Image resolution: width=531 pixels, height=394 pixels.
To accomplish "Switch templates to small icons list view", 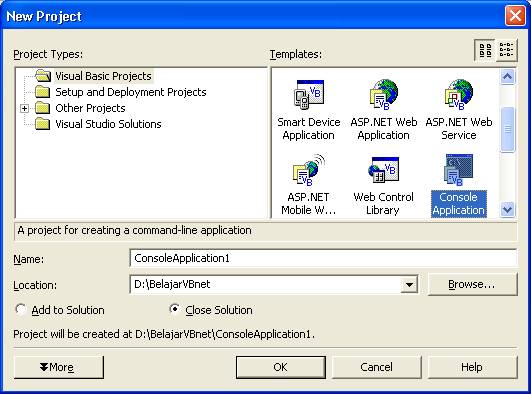I will click(x=507, y=50).
